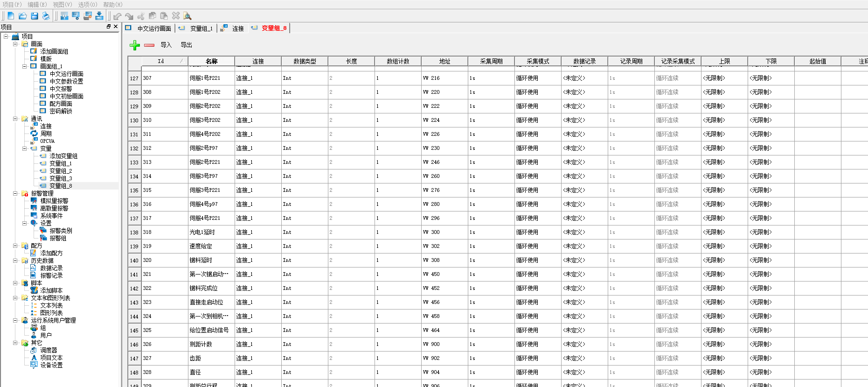Select the active 变量组_8 tab
Image resolution: width=868 pixels, height=387 pixels.
tap(269, 28)
